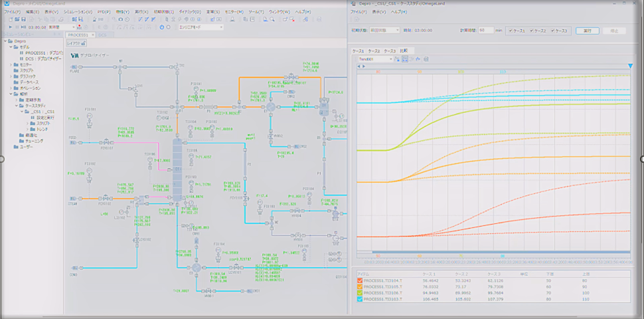Click the print icon in trend toolbar
644x319 pixels.
pyautogui.click(x=426, y=59)
